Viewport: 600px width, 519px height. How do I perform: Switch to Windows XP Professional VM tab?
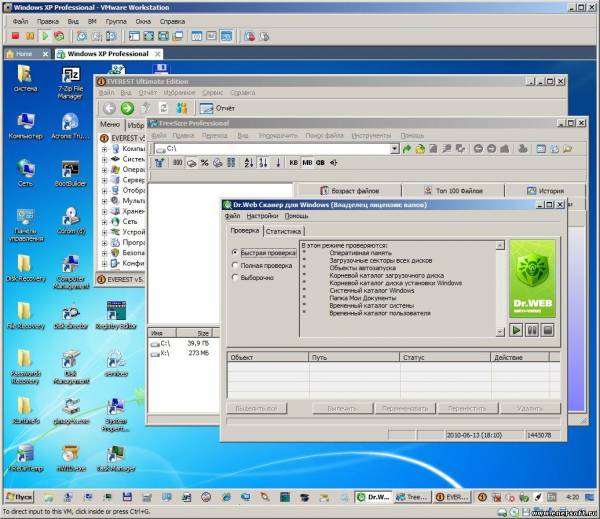(x=108, y=54)
